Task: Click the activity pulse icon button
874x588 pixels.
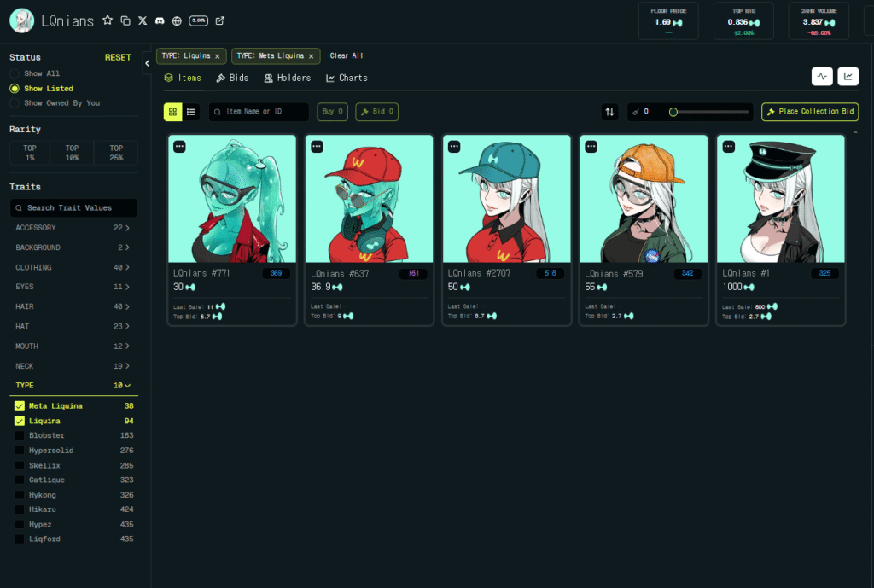Action: click(x=822, y=77)
